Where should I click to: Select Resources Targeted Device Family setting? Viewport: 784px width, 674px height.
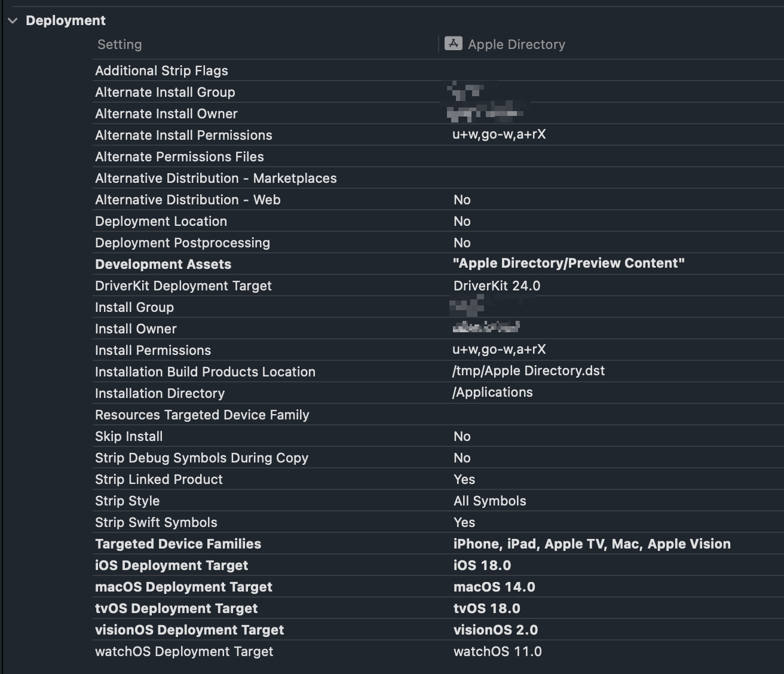point(202,415)
